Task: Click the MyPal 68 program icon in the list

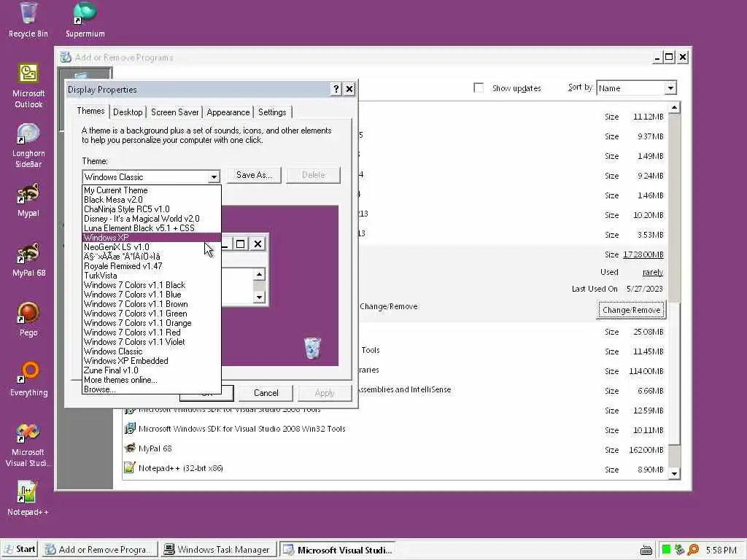Action: (130, 448)
